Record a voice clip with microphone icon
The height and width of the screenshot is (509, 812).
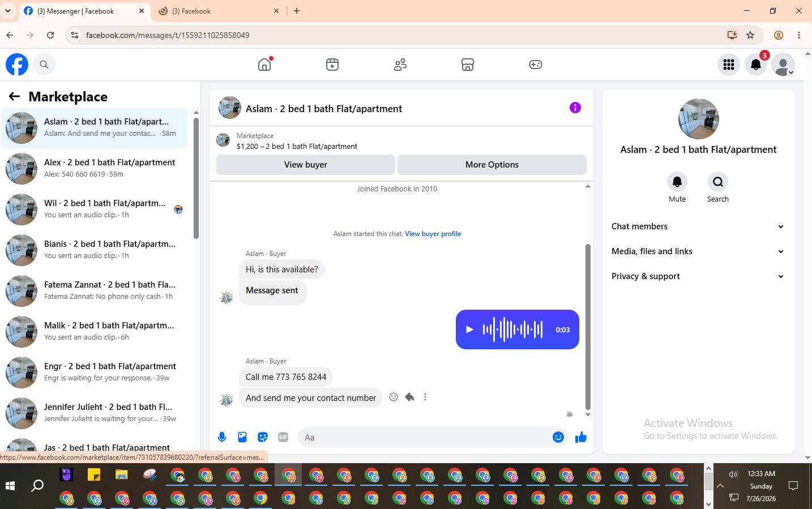point(222,437)
